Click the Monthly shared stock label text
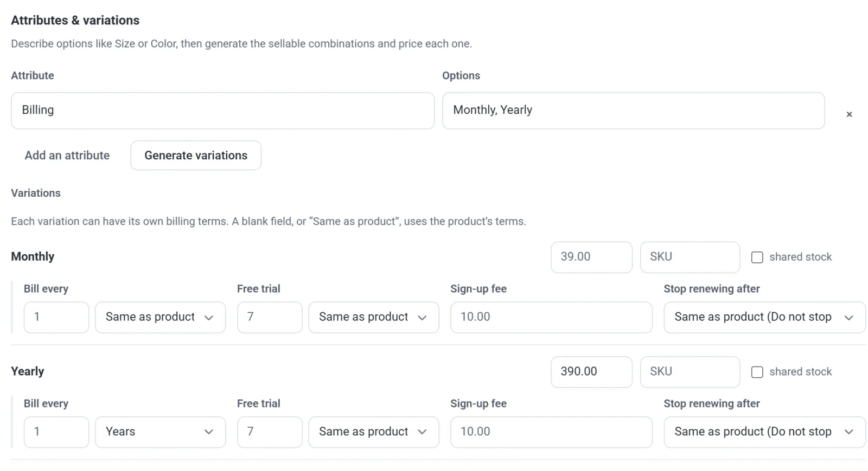 click(x=800, y=257)
